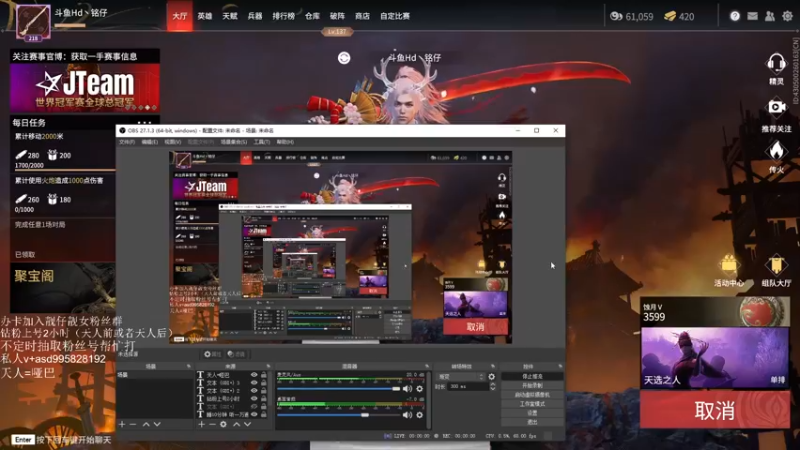Switch to 商店 tab in game
Viewport: 800px width, 450px height.
(362, 16)
